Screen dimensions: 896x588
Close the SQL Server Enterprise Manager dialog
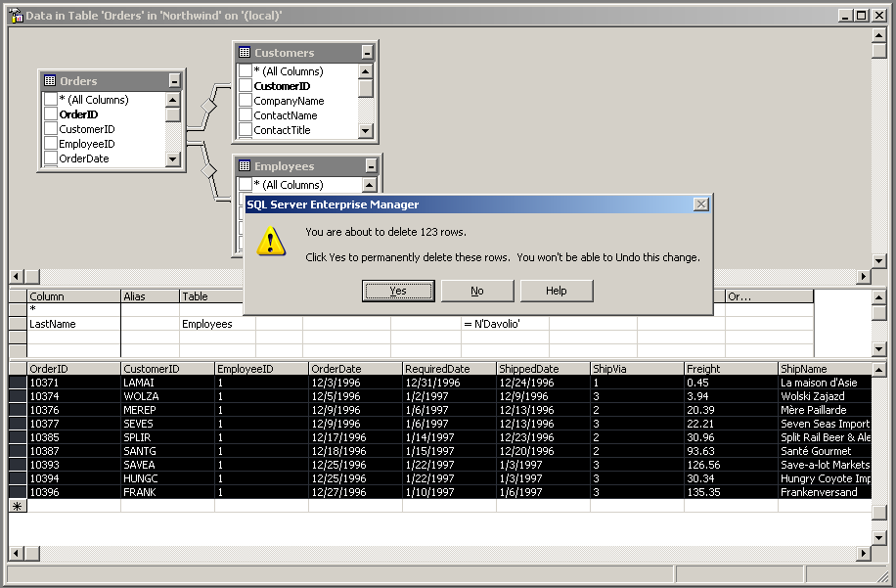point(701,204)
